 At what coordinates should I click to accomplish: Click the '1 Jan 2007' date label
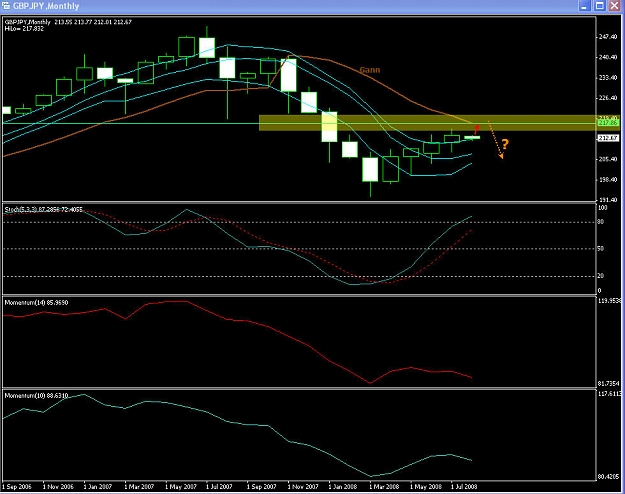point(98,487)
